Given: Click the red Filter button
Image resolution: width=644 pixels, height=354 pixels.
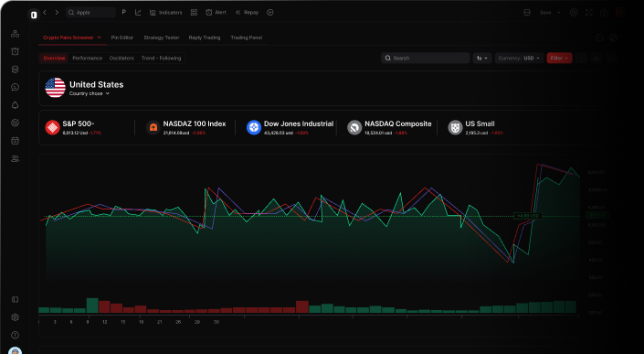Looking at the screenshot, I should point(559,58).
